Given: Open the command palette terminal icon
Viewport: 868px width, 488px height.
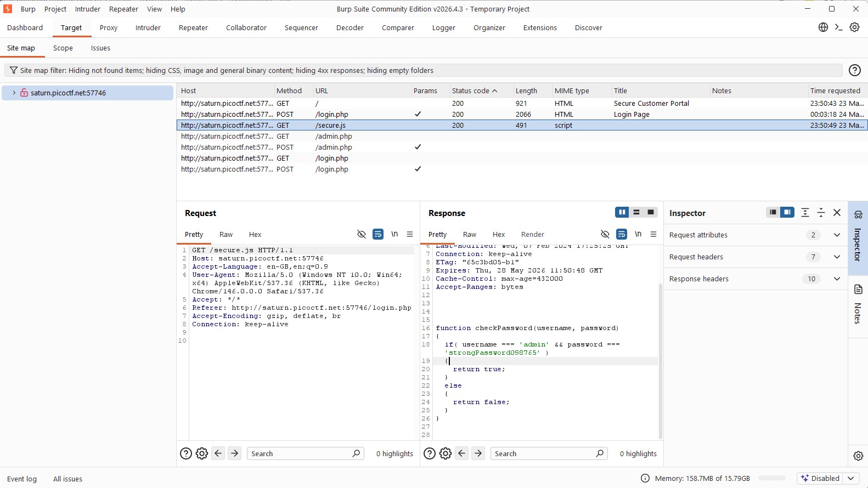Looking at the screenshot, I should coord(838,27).
